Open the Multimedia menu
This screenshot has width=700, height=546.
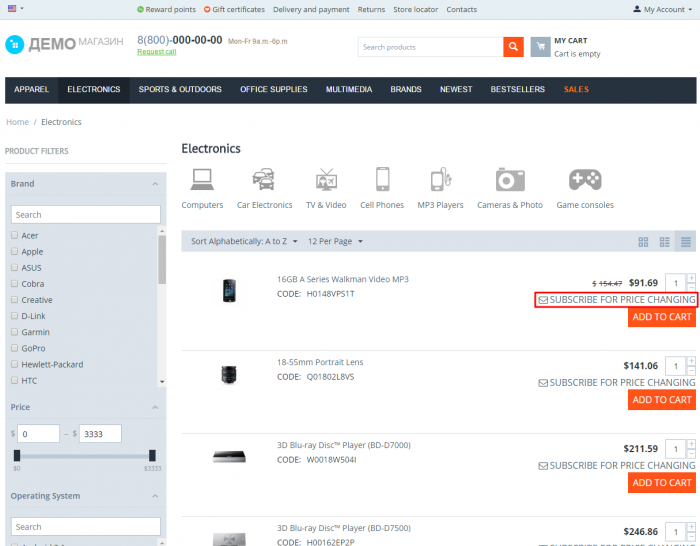(349, 90)
